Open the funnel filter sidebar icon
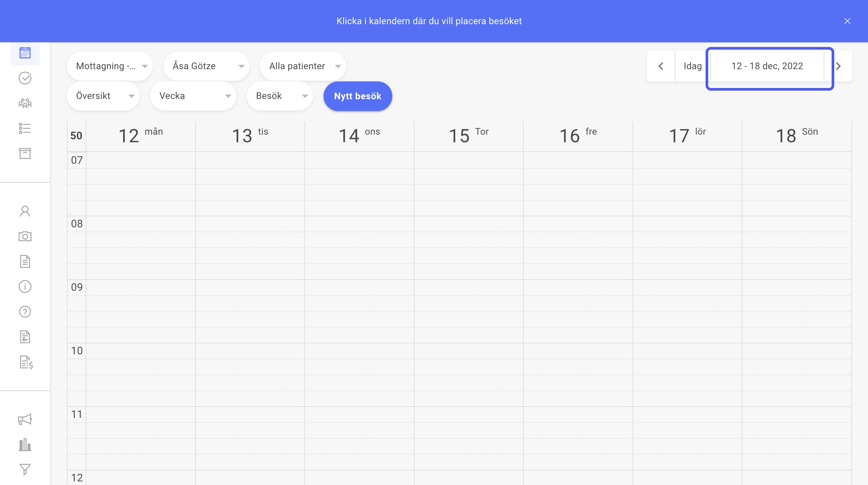This screenshot has height=485, width=868. tap(25, 469)
